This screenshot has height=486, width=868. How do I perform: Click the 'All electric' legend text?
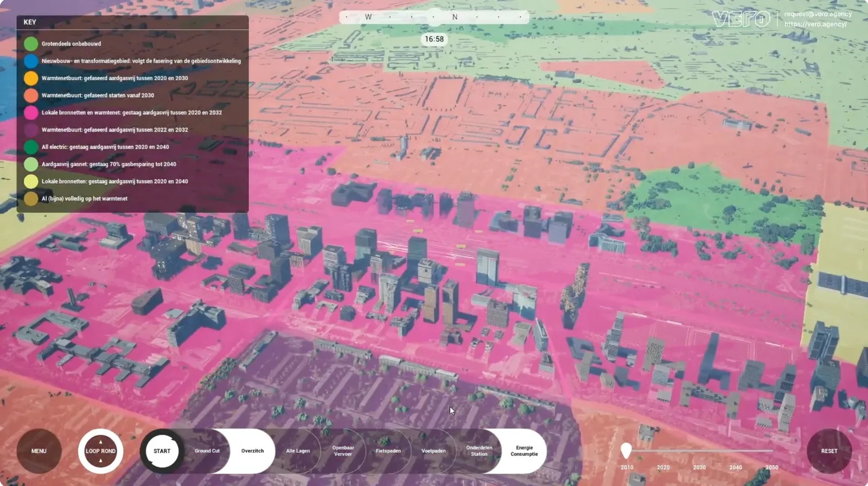tap(105, 147)
